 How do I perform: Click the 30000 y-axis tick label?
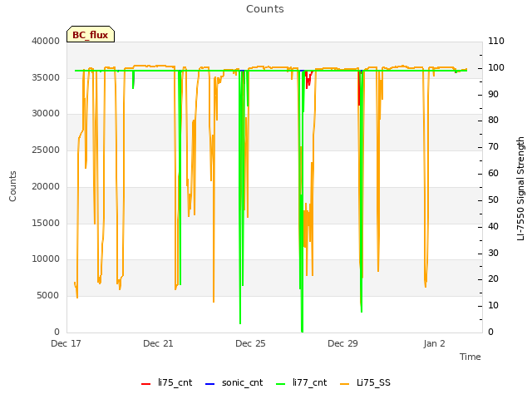click(x=46, y=113)
